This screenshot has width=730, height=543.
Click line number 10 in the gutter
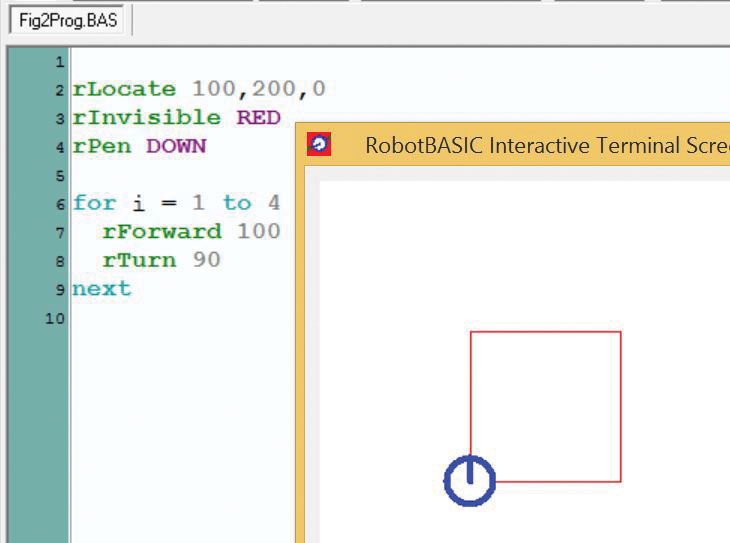click(55, 319)
